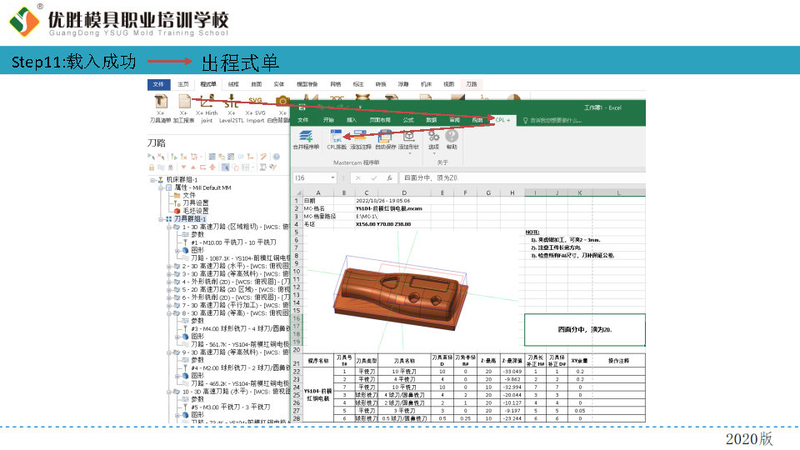
Task: Click the 帮助 question mark icon
Action: [x=452, y=136]
